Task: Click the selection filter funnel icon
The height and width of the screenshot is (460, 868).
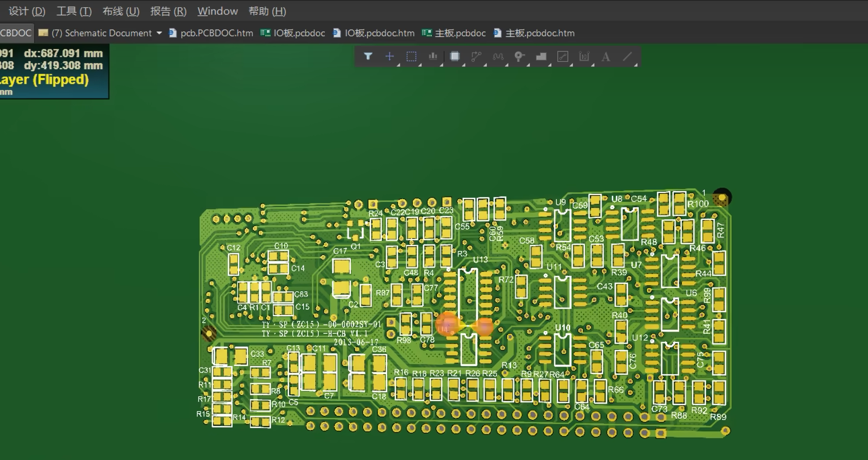Action: [x=368, y=57]
